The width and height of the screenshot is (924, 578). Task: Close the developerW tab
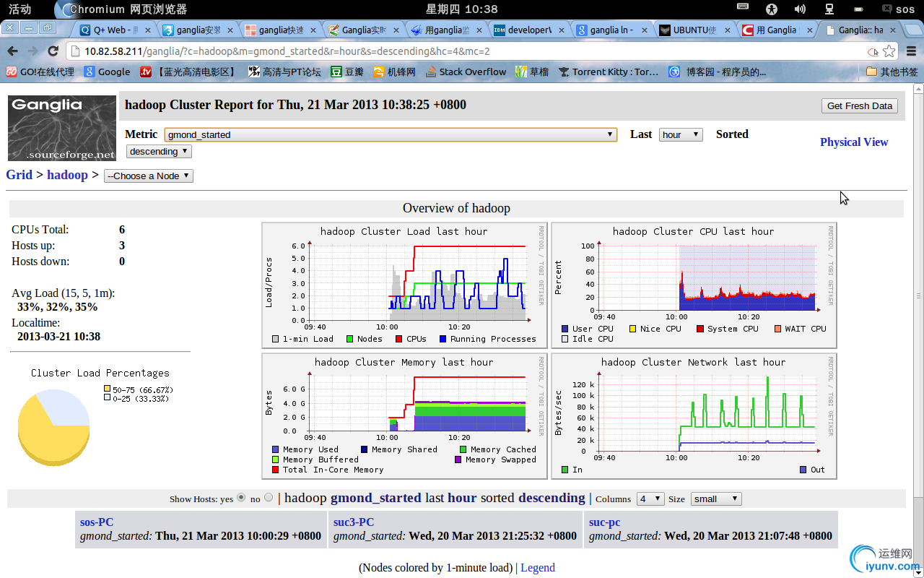563,30
